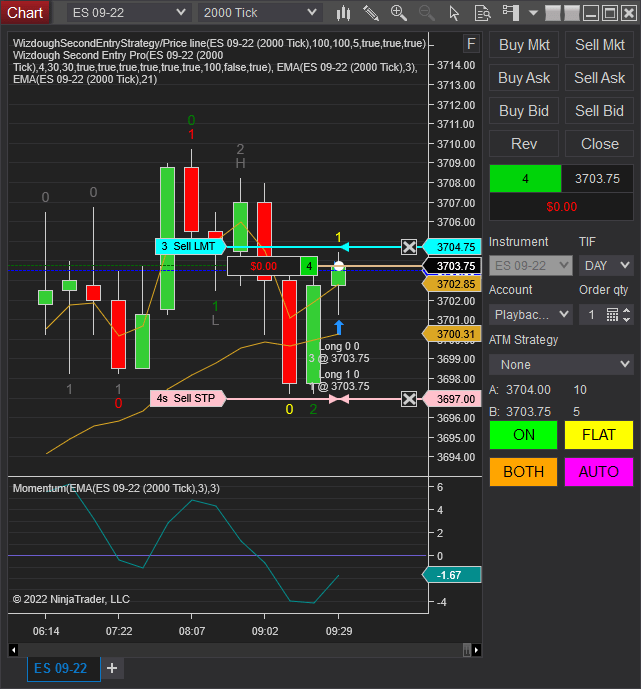Cancel the Sell STP order X
The image size is (641, 689).
[x=409, y=399]
